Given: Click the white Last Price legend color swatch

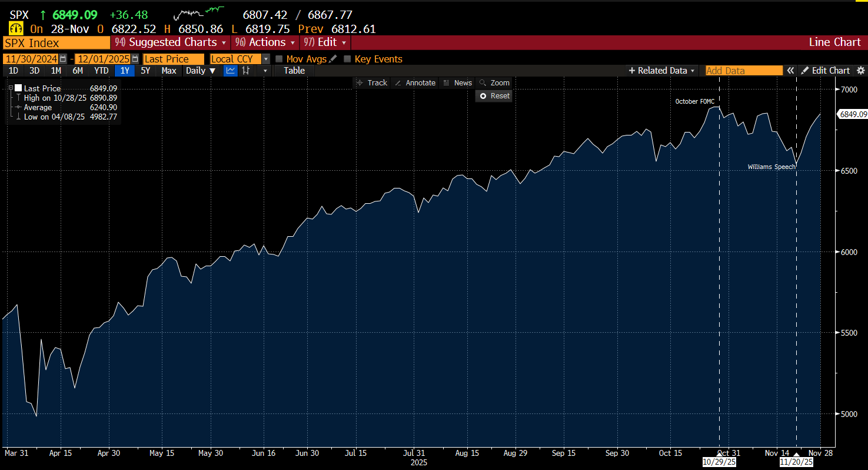Looking at the screenshot, I should (x=18, y=88).
